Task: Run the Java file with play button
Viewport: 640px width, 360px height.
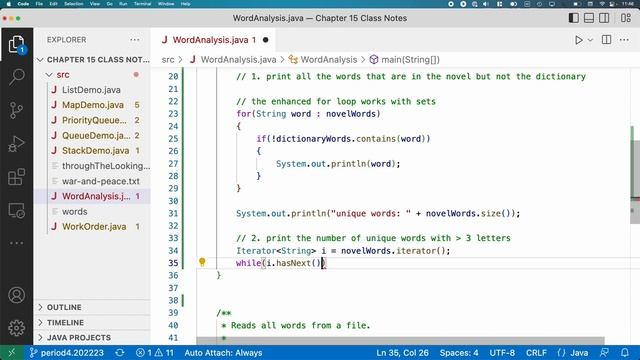Action: (x=578, y=40)
